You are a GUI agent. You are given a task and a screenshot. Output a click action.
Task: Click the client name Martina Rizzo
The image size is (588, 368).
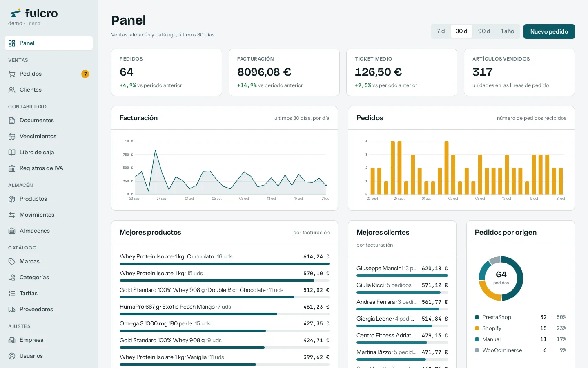pos(374,352)
